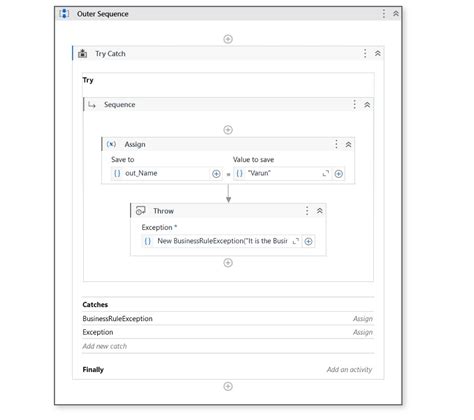Expand the "Varun" expression editor

point(326,173)
